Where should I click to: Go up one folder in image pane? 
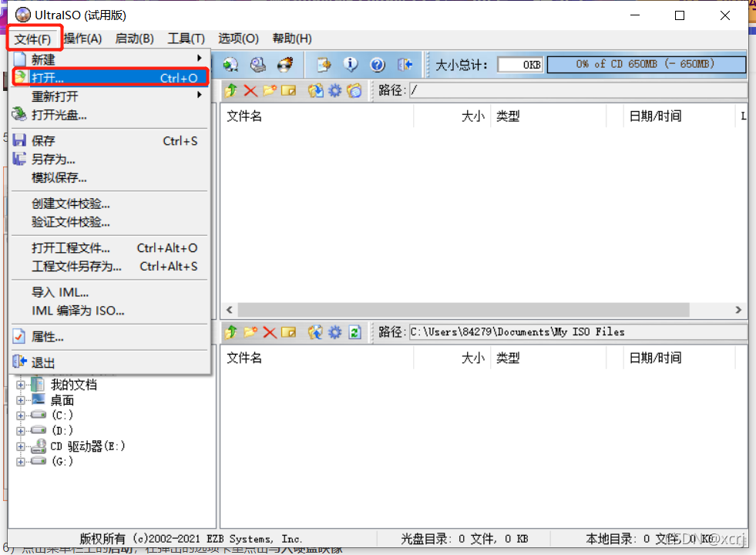pyautogui.click(x=231, y=90)
